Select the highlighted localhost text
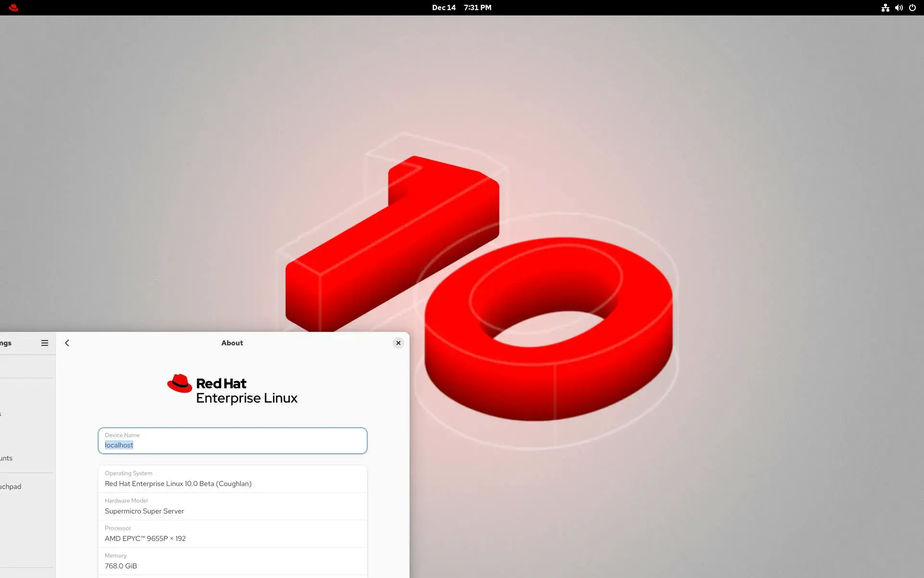 pos(119,445)
